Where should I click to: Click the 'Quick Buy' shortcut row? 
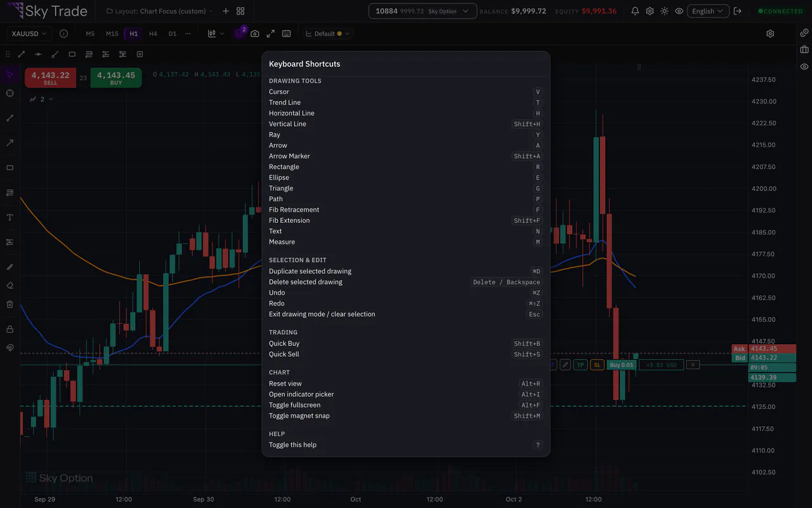[405, 344]
